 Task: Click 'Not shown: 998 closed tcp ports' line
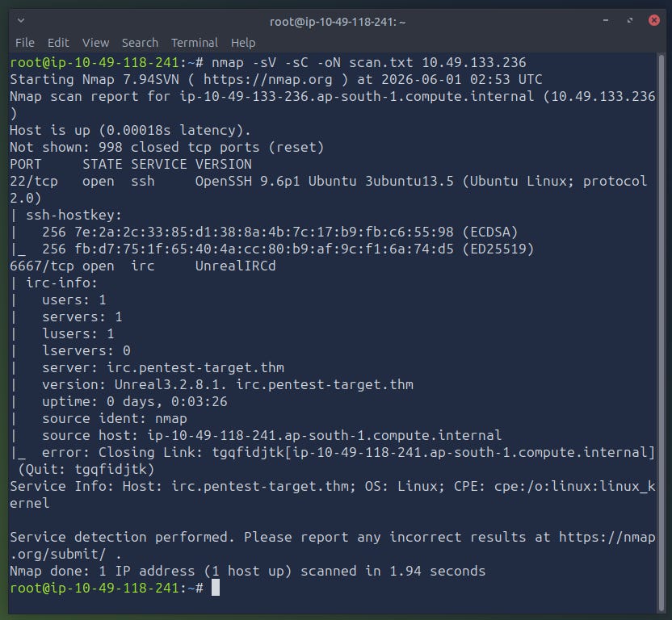click(166, 148)
